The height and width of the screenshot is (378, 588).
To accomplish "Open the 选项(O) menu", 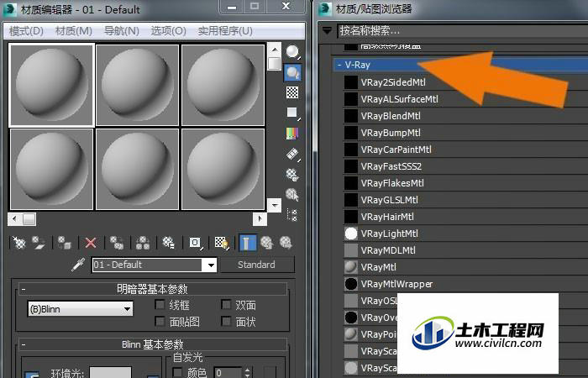I will tap(168, 31).
